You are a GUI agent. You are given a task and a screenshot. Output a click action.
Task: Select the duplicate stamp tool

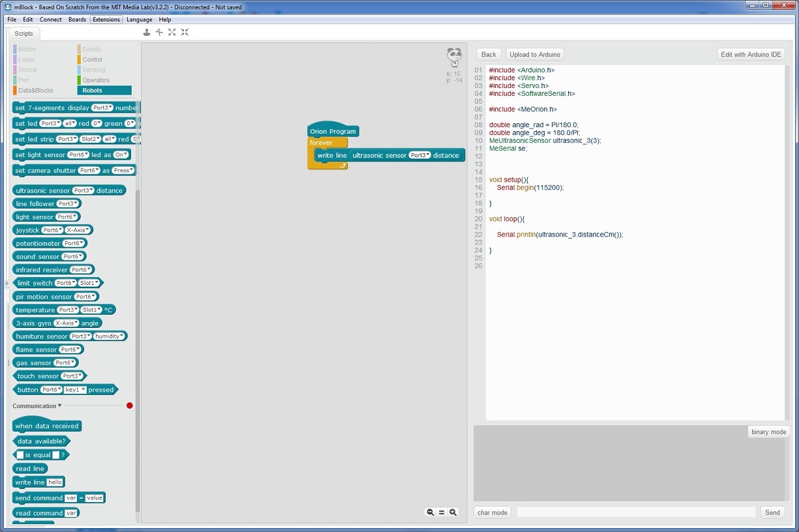pyautogui.click(x=147, y=32)
